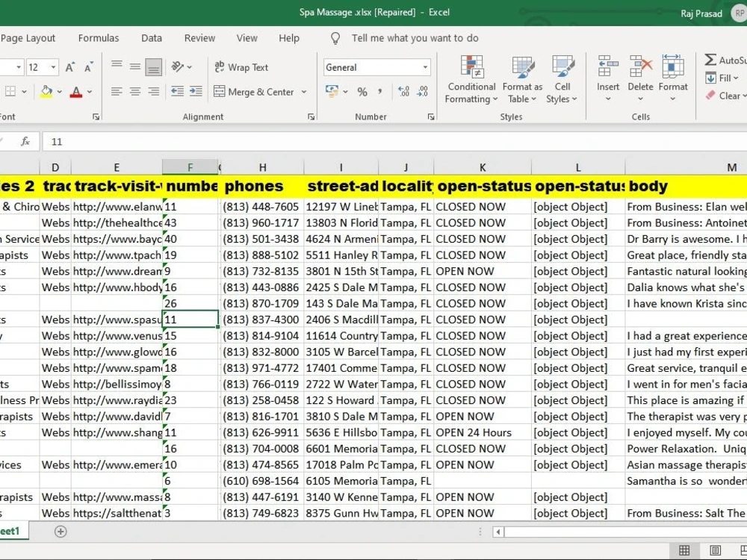
Task: Open the font size 12 dropdown
Action: tap(53, 67)
